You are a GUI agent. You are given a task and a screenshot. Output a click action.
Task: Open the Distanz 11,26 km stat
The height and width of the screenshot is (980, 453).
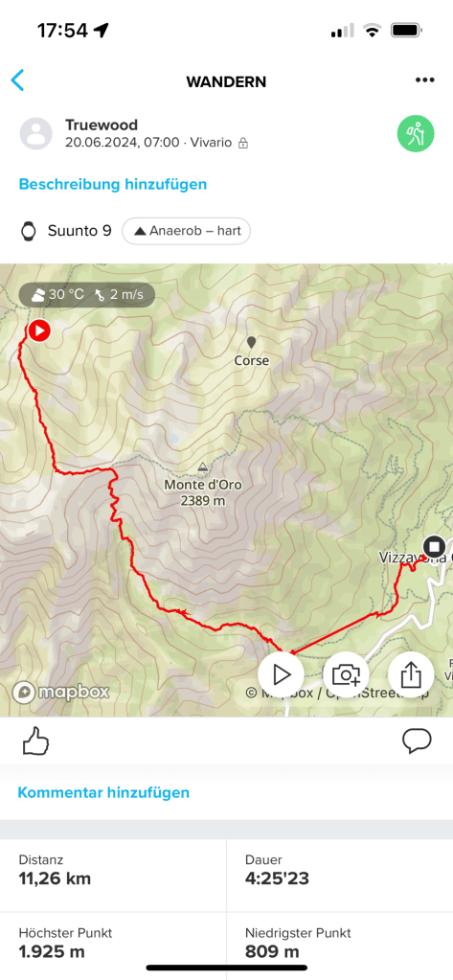click(113, 871)
